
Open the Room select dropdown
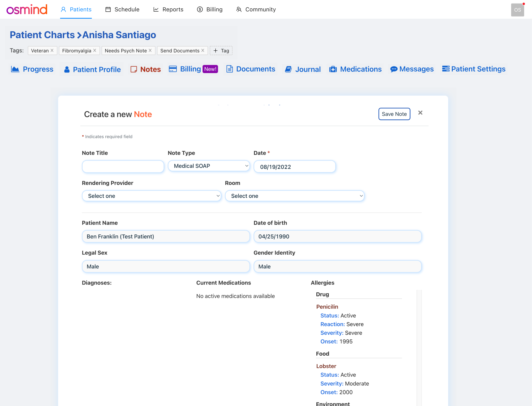tap(294, 196)
